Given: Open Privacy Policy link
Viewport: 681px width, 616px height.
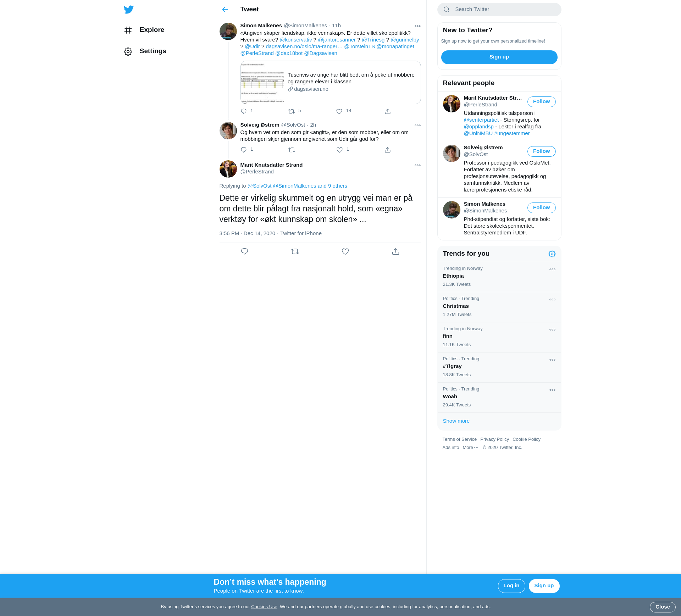Looking at the screenshot, I should click(494, 439).
